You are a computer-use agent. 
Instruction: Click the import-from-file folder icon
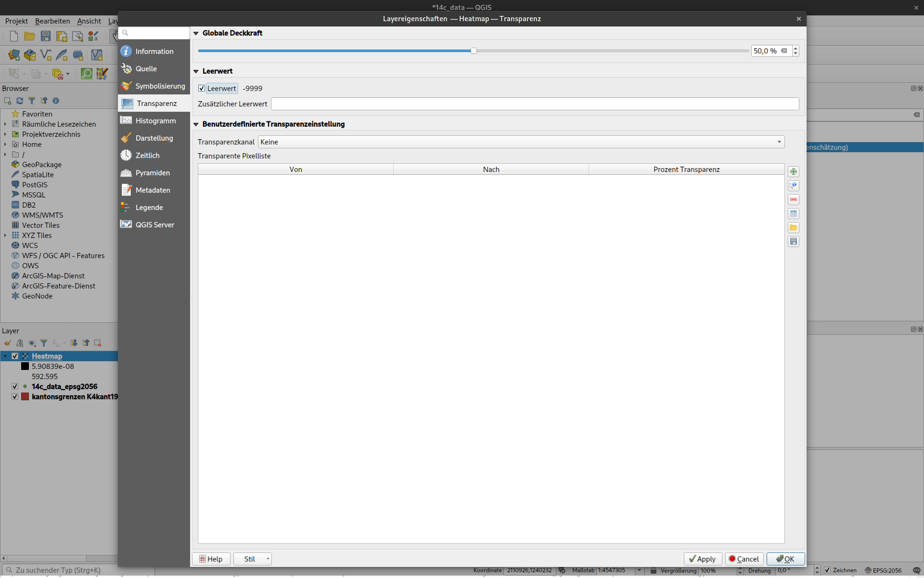point(794,227)
